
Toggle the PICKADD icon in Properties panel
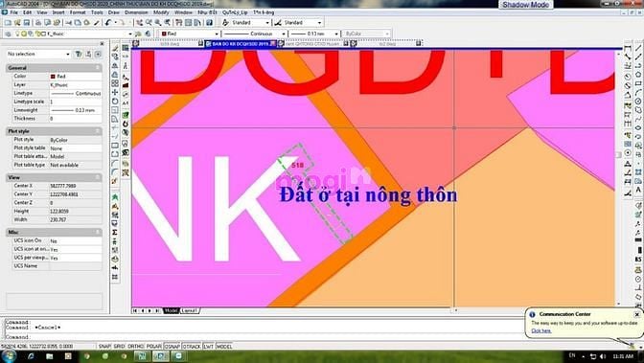[x=98, y=54]
